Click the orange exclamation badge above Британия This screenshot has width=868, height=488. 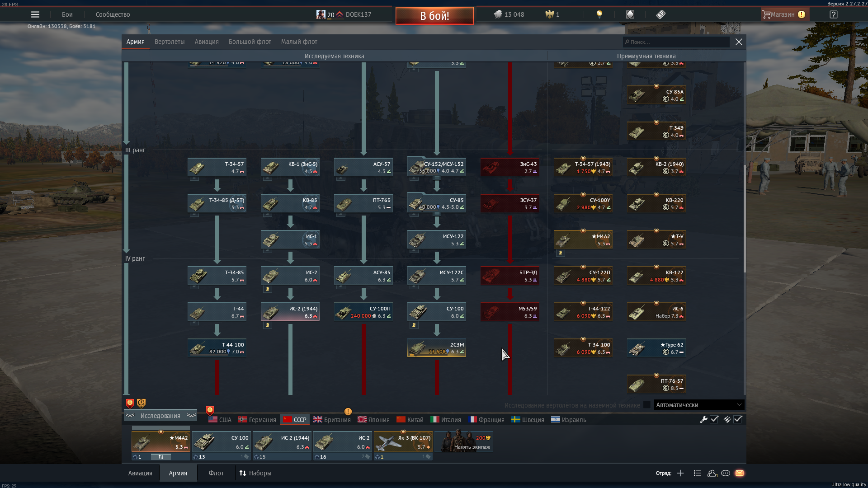tap(348, 411)
